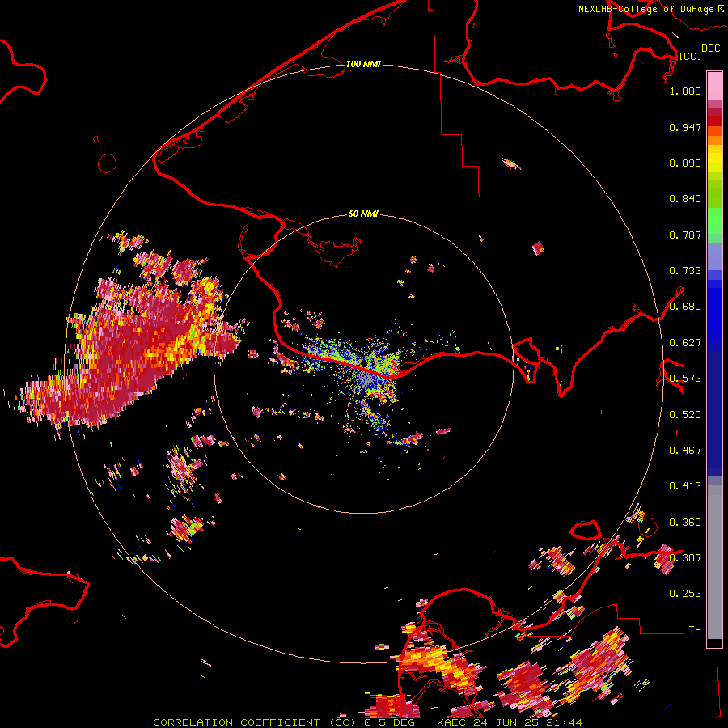Click the DCC label above the color scale
The width and height of the screenshot is (728, 728).
pos(710,48)
